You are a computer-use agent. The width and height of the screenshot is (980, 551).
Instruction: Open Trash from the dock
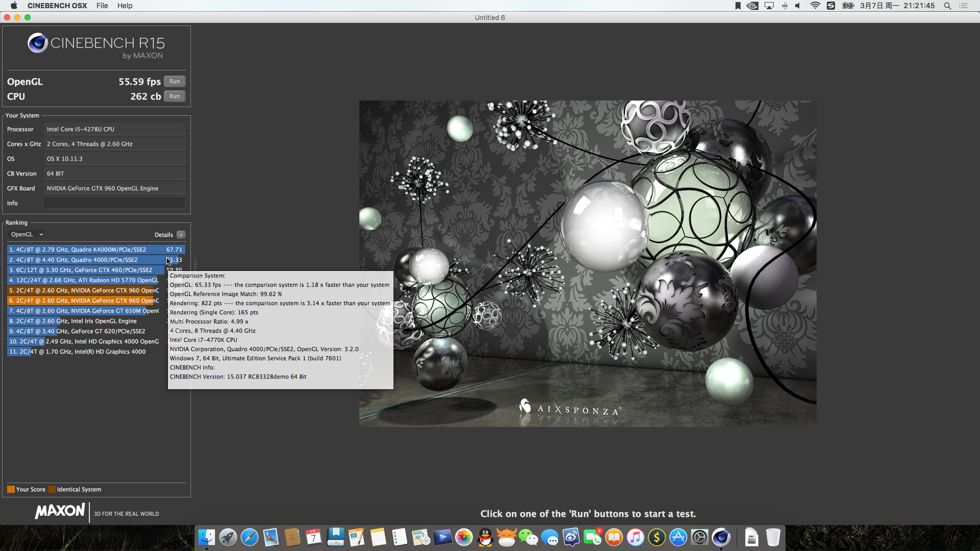(773, 537)
